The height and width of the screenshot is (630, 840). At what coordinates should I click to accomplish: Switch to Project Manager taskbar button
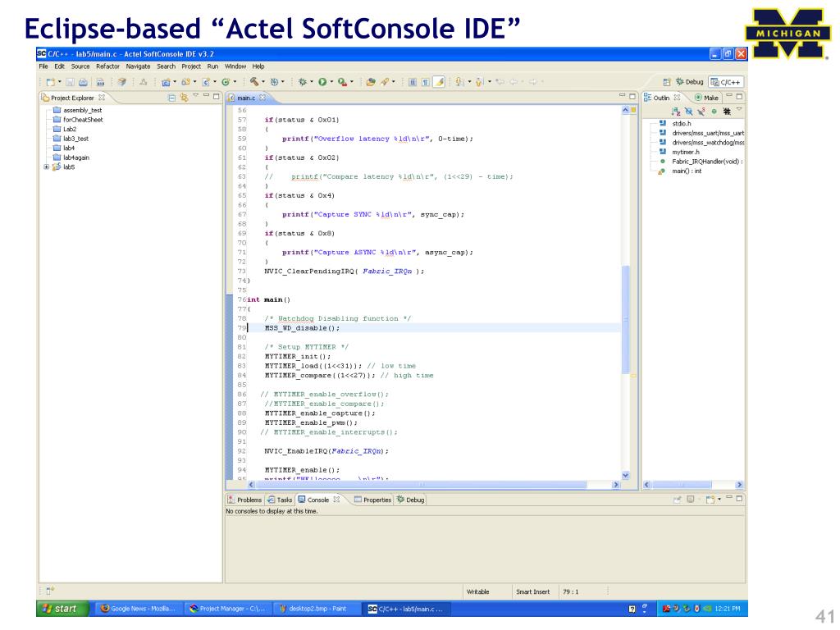[226, 609]
